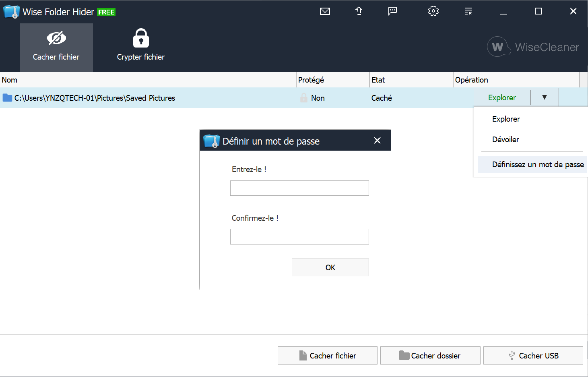Close the Définir un mot de passe dialog

[377, 141]
